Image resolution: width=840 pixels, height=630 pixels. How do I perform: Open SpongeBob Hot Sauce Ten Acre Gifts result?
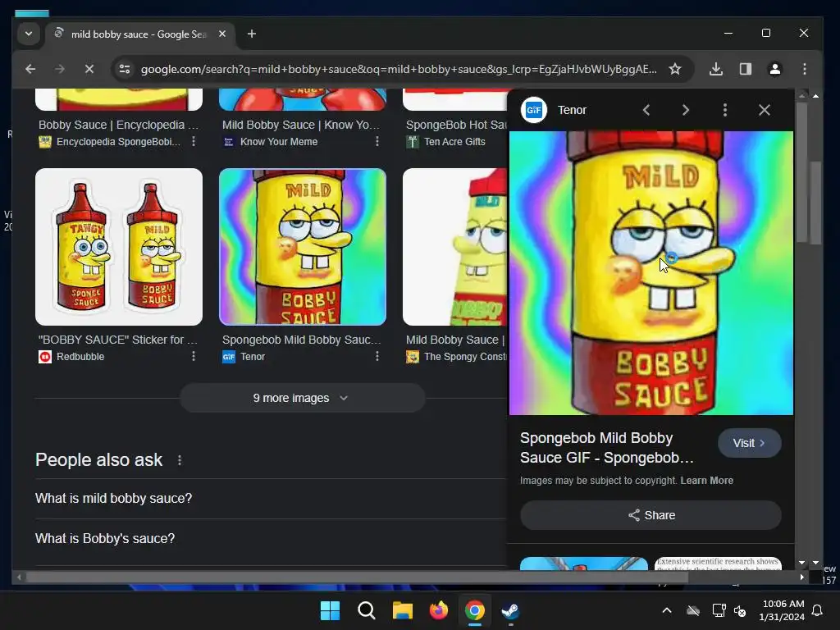click(x=456, y=125)
